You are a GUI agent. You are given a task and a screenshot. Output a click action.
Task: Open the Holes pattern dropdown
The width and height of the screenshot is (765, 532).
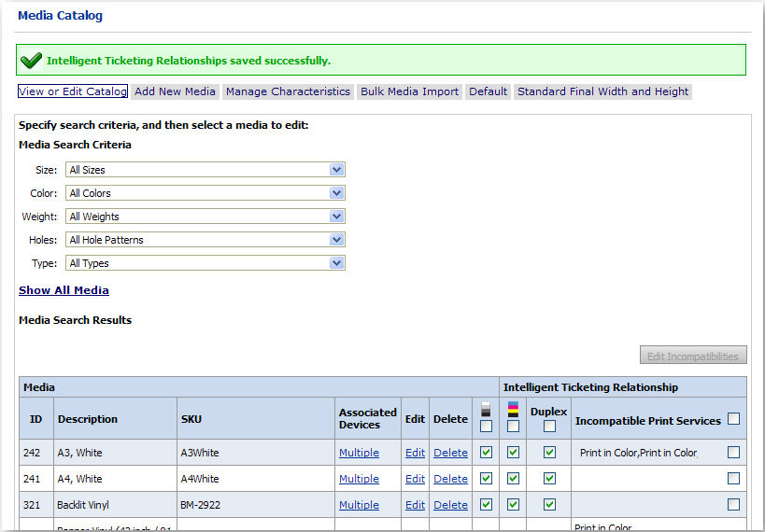pyautogui.click(x=205, y=240)
